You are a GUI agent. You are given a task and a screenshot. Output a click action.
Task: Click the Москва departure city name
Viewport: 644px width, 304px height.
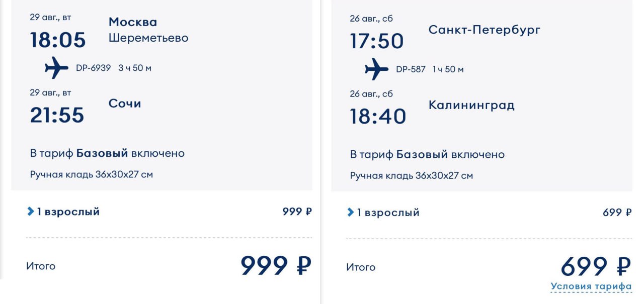pyautogui.click(x=133, y=22)
